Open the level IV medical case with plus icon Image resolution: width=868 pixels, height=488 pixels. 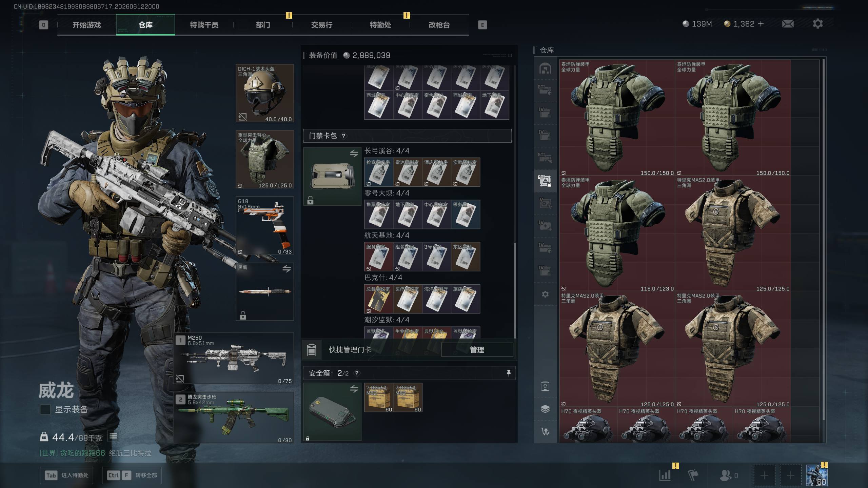545,225
